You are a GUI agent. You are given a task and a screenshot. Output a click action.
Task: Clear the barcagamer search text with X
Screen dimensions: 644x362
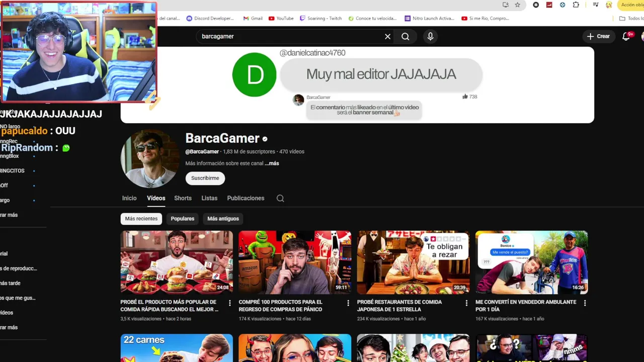pos(387,36)
